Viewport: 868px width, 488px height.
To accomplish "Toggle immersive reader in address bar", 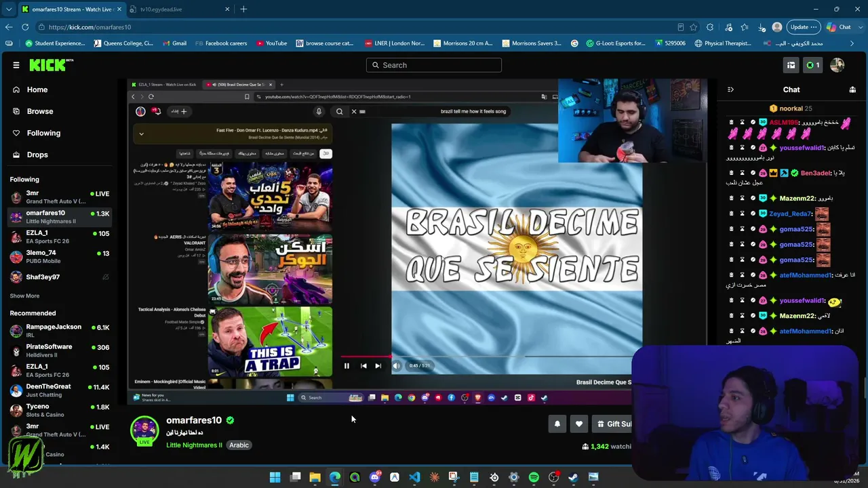I will click(681, 27).
